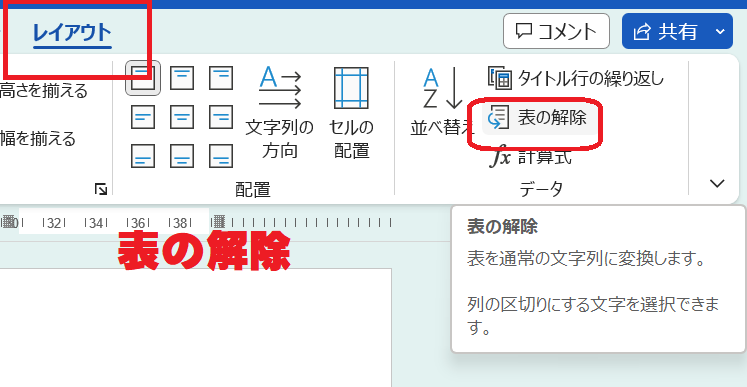This screenshot has height=387, width=747.
Task: Click the left ruler column marker
Action: [x=8, y=222]
